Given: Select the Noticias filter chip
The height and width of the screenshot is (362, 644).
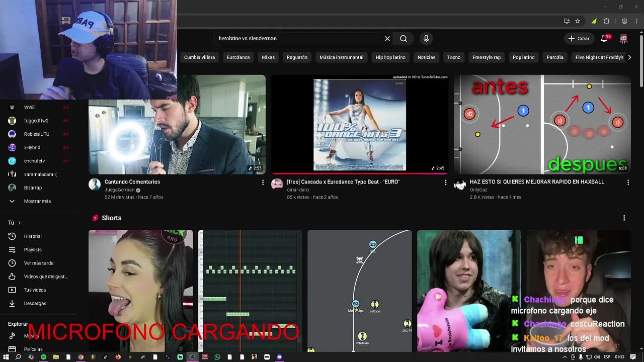Looking at the screenshot, I should click(426, 57).
